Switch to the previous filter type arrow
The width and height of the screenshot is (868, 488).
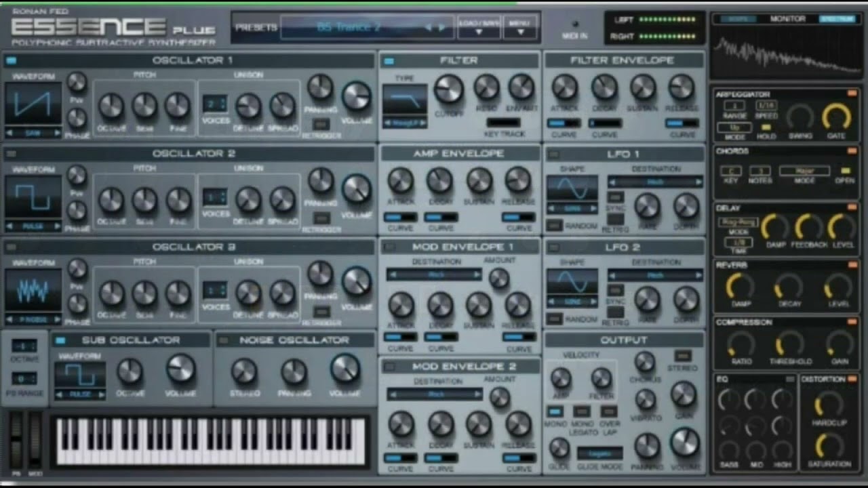387,123
